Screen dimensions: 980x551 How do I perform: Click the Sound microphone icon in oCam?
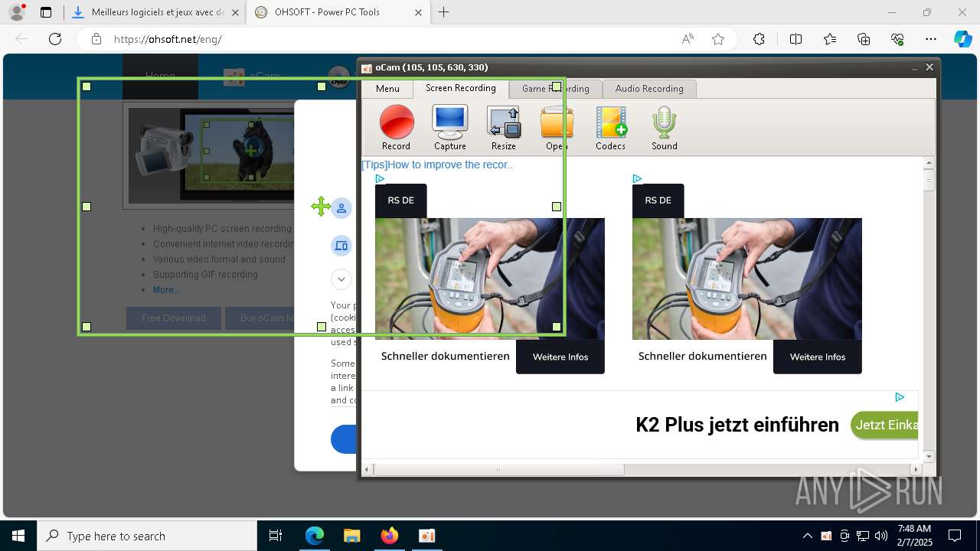(664, 127)
